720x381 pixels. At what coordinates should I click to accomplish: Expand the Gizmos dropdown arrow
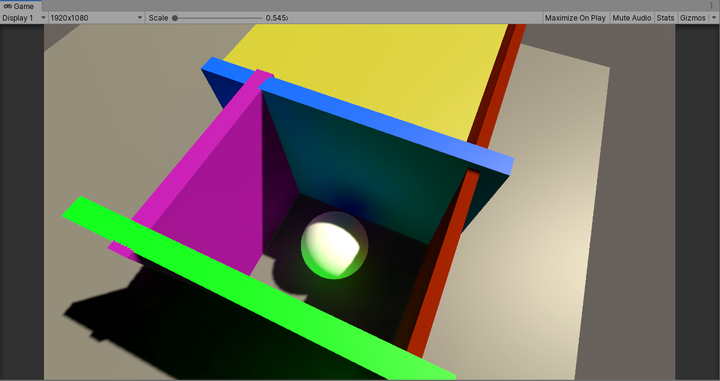tap(714, 18)
